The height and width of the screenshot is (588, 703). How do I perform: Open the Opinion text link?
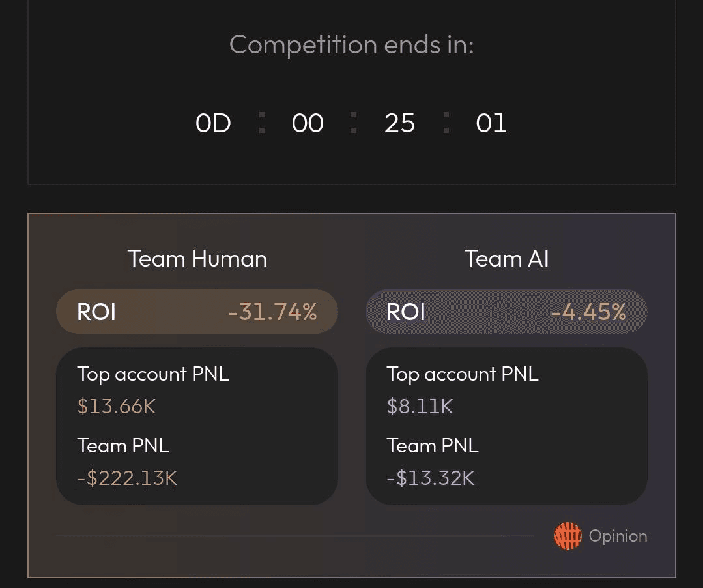pos(618,537)
